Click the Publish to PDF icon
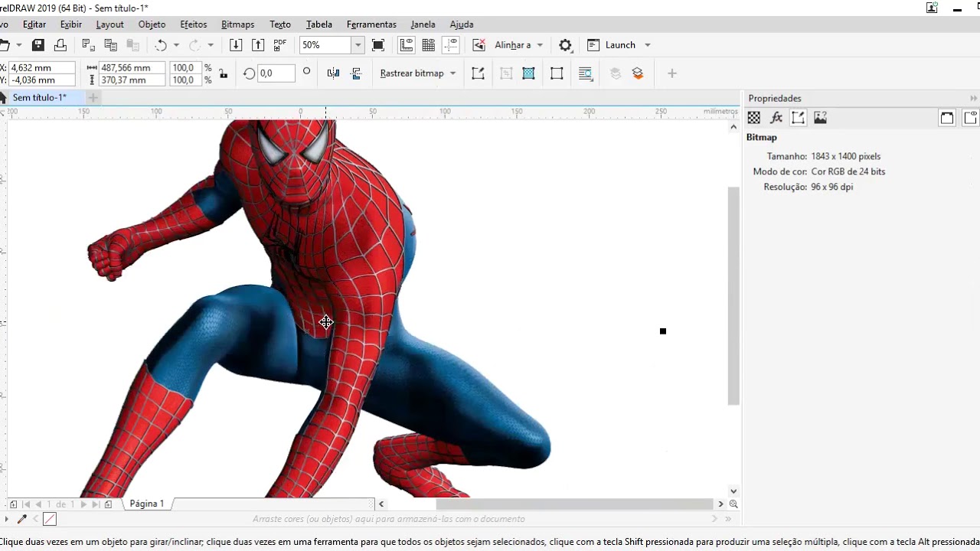 click(279, 45)
